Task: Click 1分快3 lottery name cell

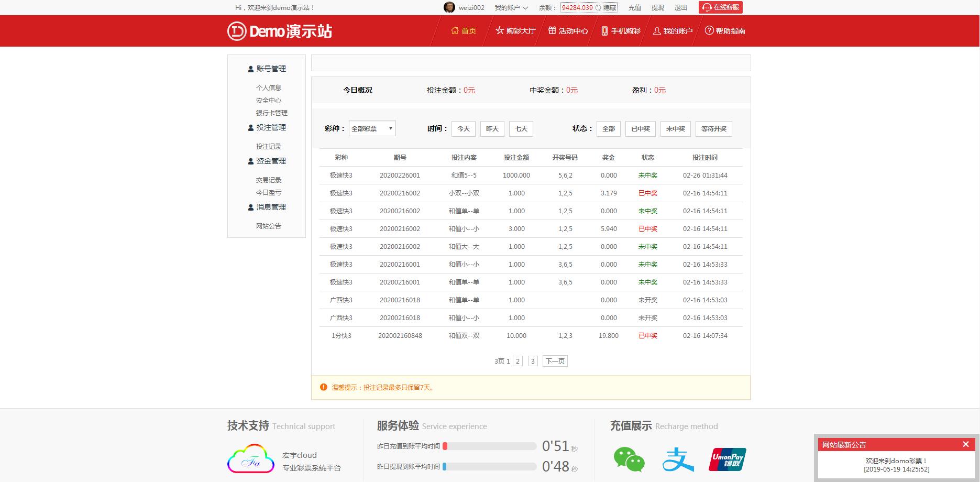Action: pyautogui.click(x=341, y=336)
